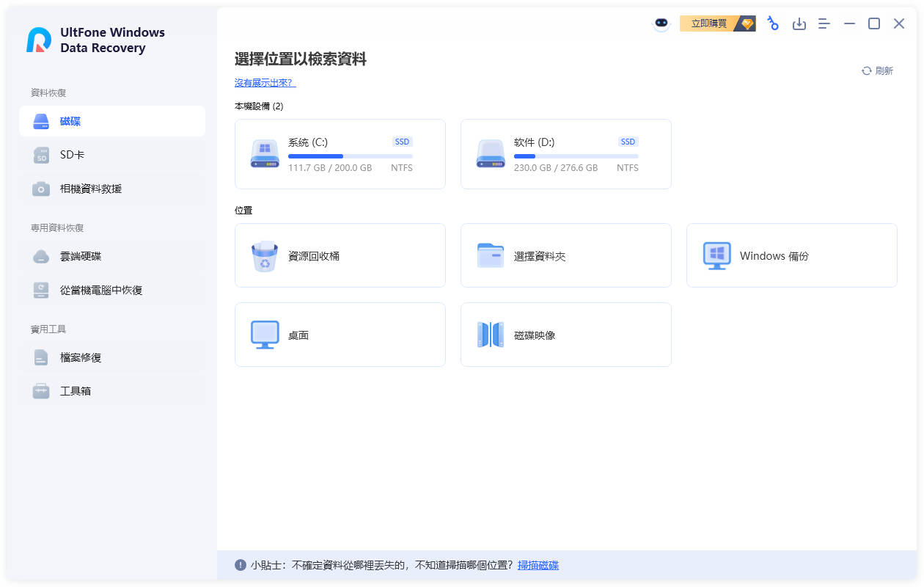Screen dimensions: 924x587
Task: Open the hamburger menu near window controls
Action: [824, 24]
